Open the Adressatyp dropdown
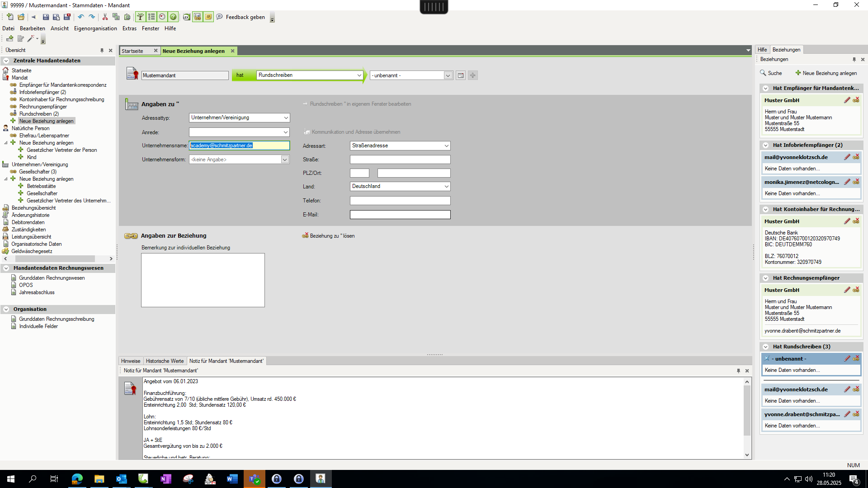 click(286, 118)
